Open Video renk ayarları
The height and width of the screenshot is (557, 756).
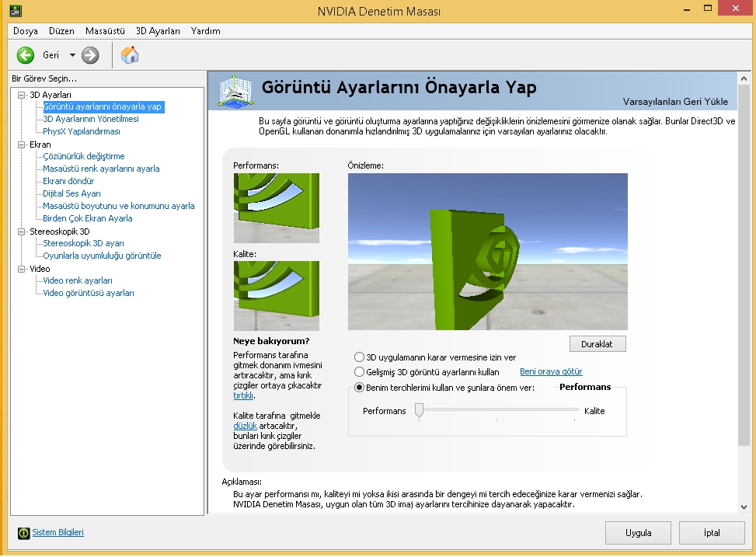tap(78, 280)
